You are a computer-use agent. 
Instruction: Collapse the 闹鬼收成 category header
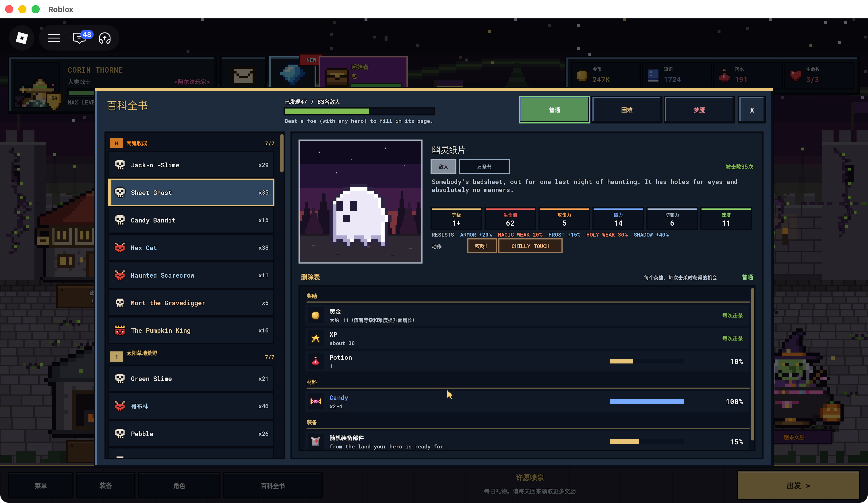point(192,143)
